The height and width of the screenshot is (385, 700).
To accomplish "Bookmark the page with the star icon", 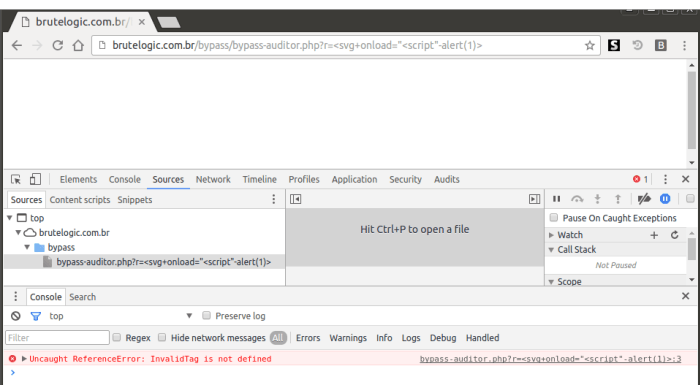I will coord(590,46).
